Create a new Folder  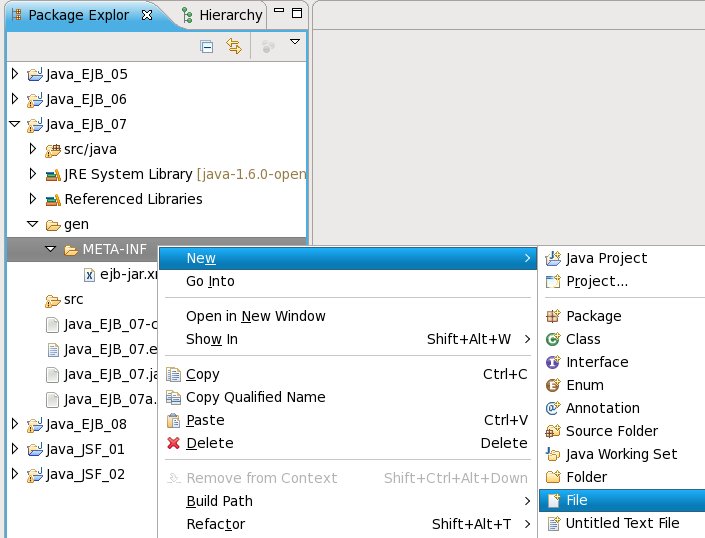[622, 477]
